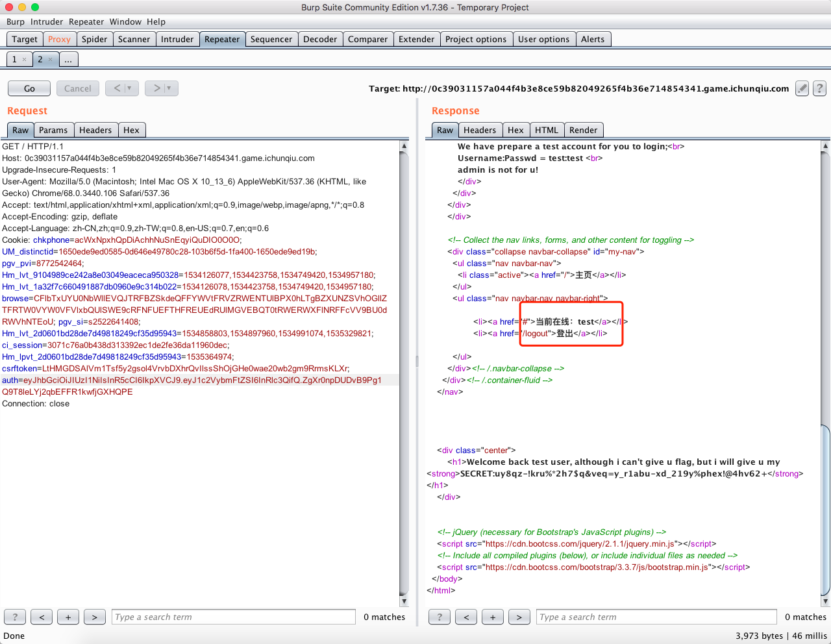831x644 pixels.
Task: Expand the forward history dropdown arrow
Action: coord(170,88)
